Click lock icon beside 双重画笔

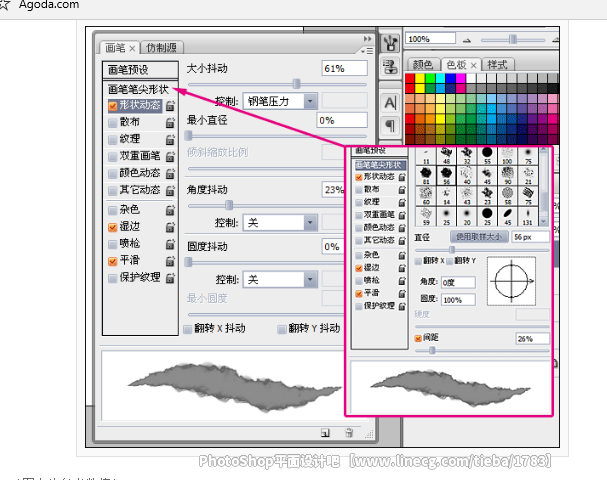170,156
